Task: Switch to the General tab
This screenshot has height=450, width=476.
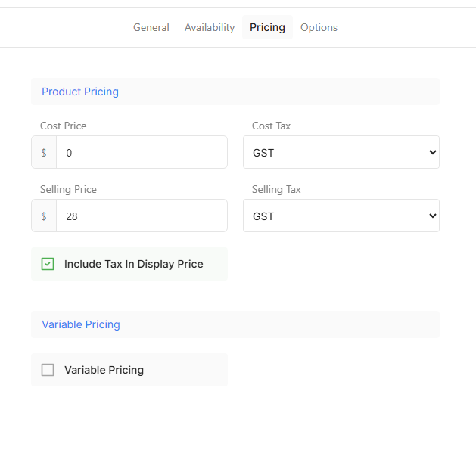Action: click(x=151, y=27)
